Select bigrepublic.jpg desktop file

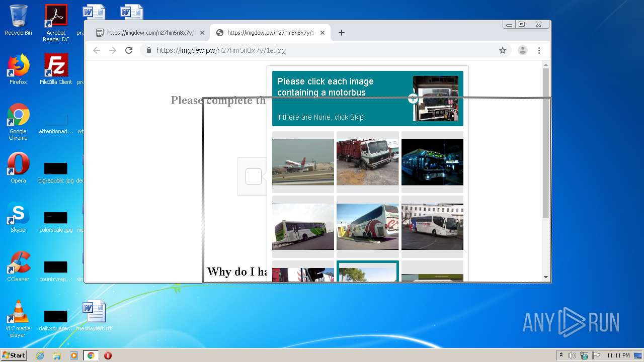56,173
